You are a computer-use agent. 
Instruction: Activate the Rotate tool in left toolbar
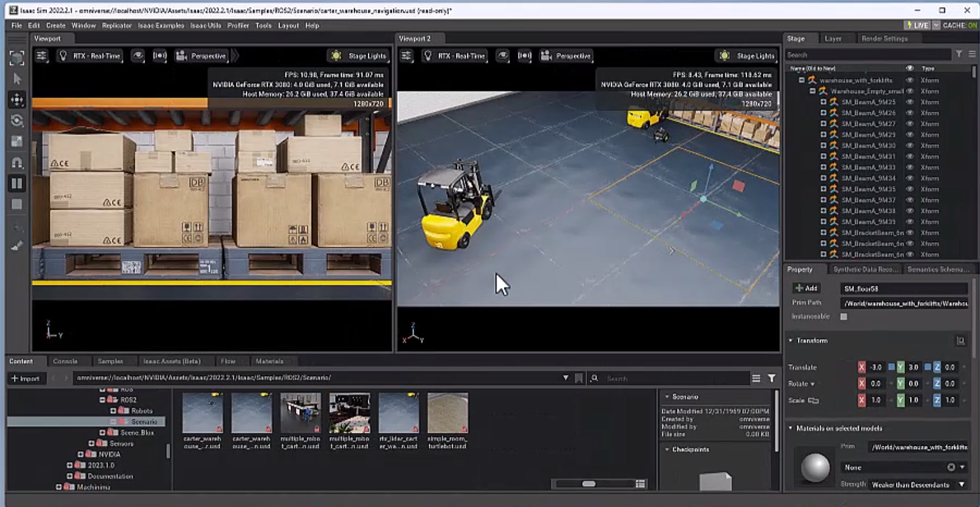click(x=16, y=120)
